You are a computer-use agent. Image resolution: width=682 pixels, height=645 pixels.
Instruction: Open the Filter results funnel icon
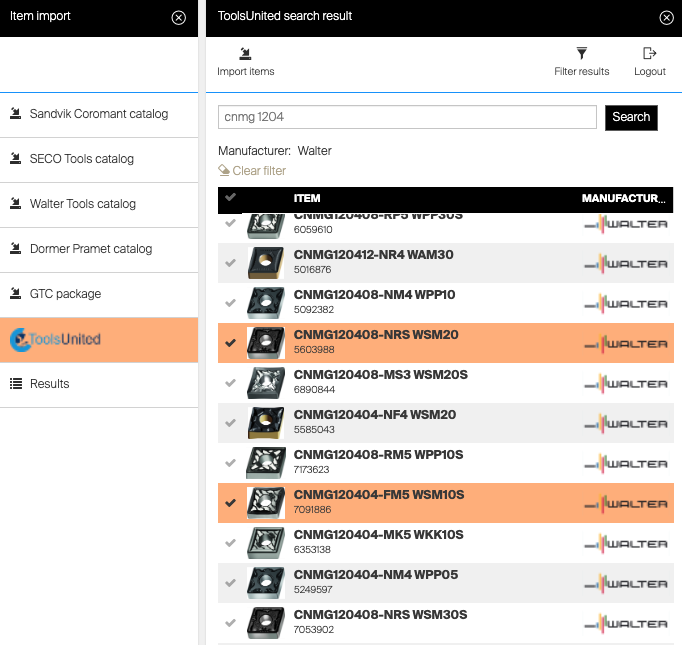click(581, 54)
